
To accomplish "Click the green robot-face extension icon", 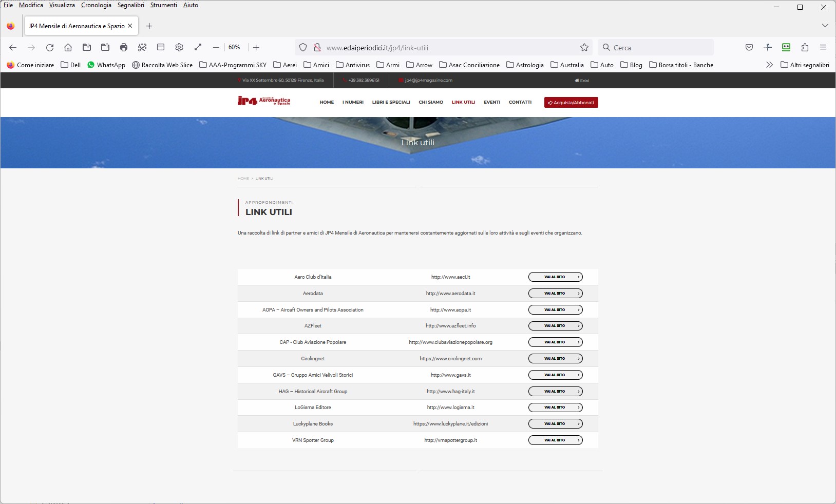I will [x=786, y=47].
